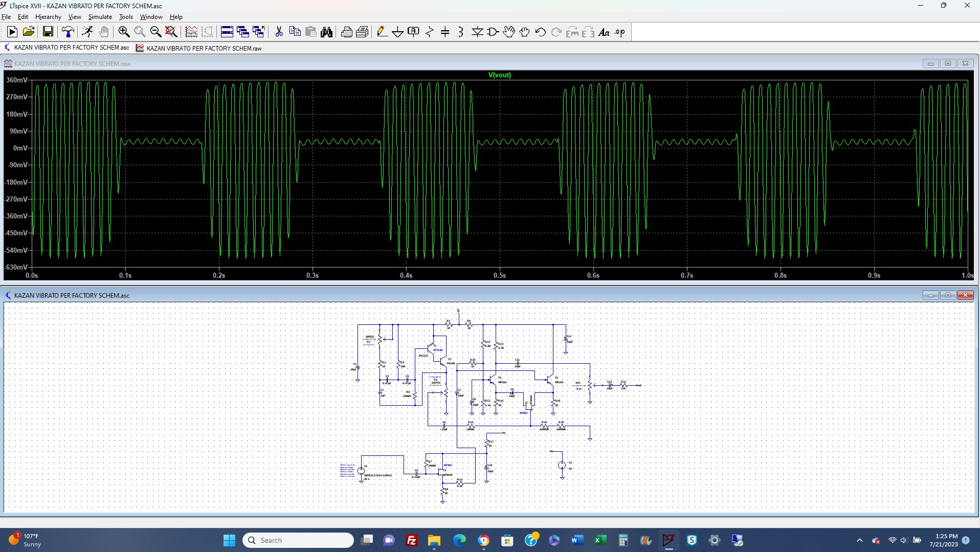Open the Hierarchy menu

pos(48,17)
